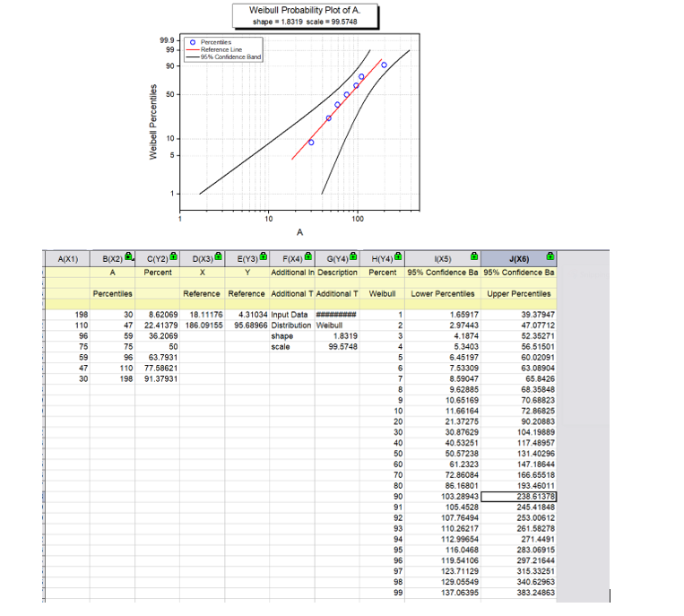Viewport: 684px width, 616px height.
Task: Select the cell with 103.28943
Action: coord(443,497)
